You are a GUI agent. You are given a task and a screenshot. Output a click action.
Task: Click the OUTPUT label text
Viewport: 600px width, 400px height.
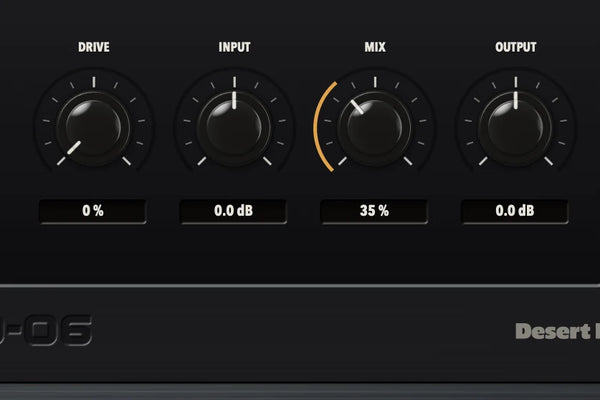(516, 47)
